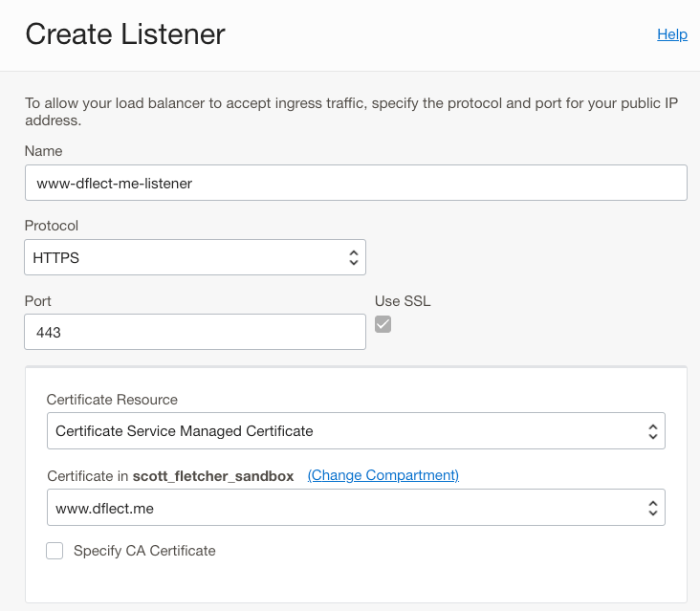Click the Port field label
This screenshot has height=611, width=700.
click(x=39, y=300)
